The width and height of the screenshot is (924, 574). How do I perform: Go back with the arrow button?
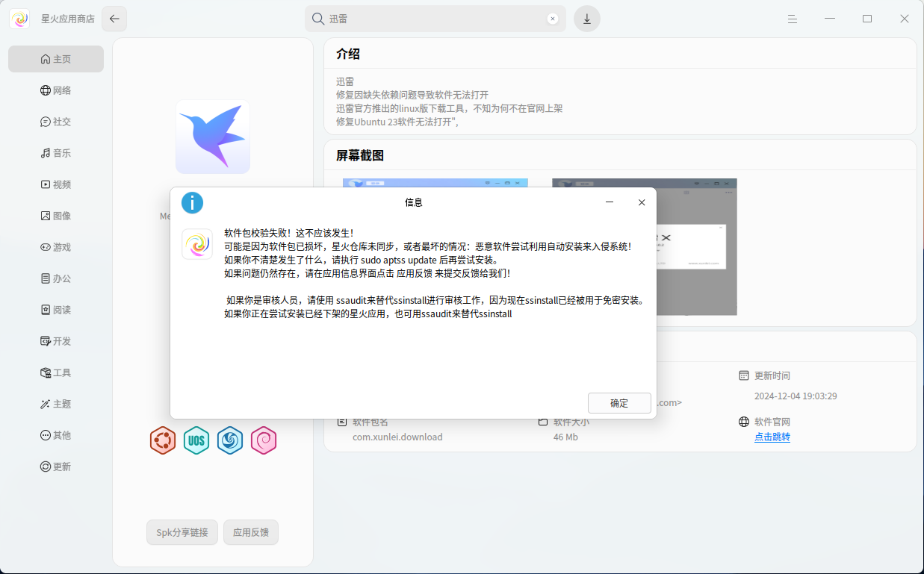click(x=114, y=19)
